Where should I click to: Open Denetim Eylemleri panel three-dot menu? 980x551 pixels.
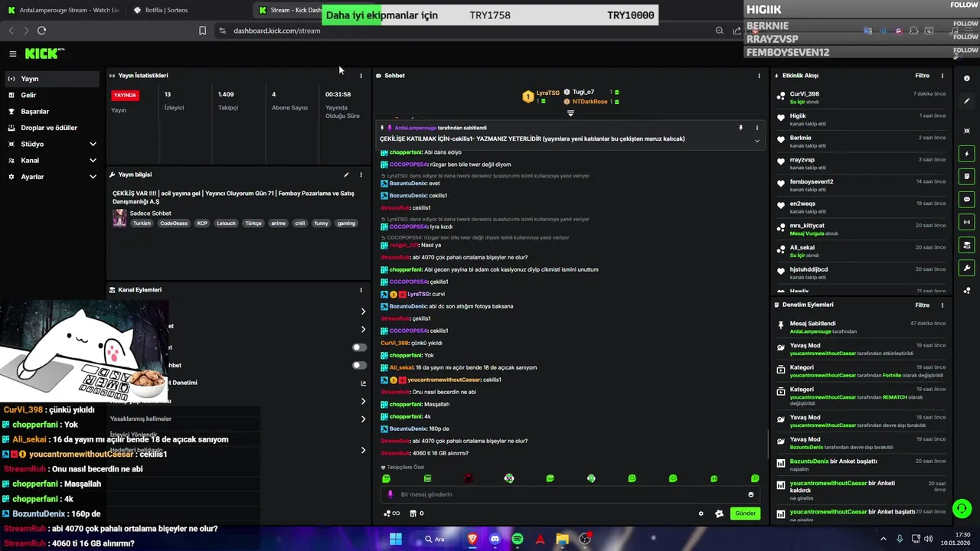click(x=942, y=305)
